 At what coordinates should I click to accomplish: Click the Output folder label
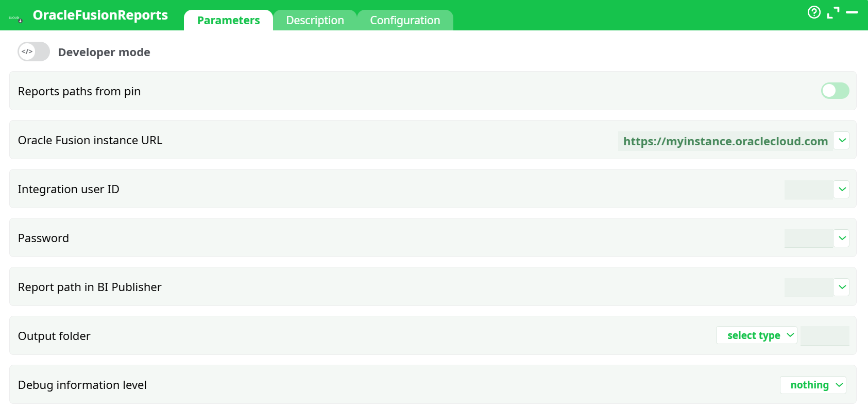(54, 336)
